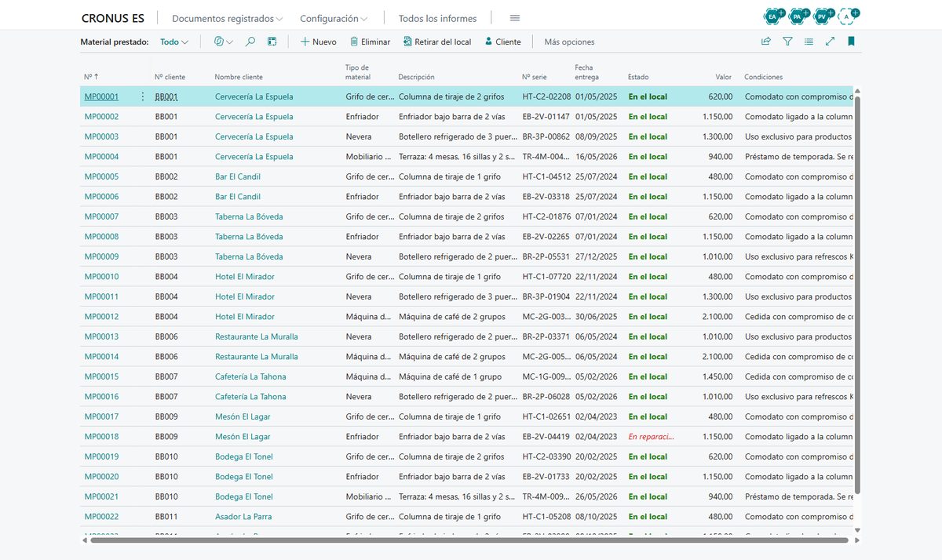The image size is (942, 560).
Task: Open the dropdown beside the swirl icon
Action: pos(229,42)
